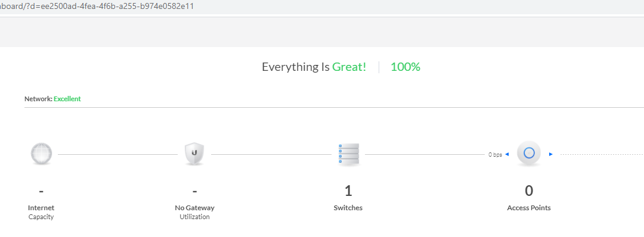Click the gateway shield icon
The image size is (644, 237).
pos(194,154)
